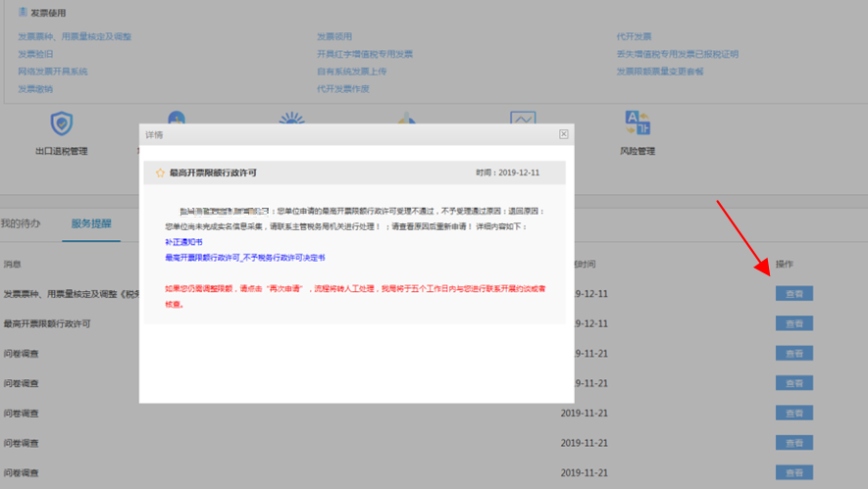This screenshot has width=868, height=489.
Task: Open 自有系统发票上传 link
Action: 351,72
